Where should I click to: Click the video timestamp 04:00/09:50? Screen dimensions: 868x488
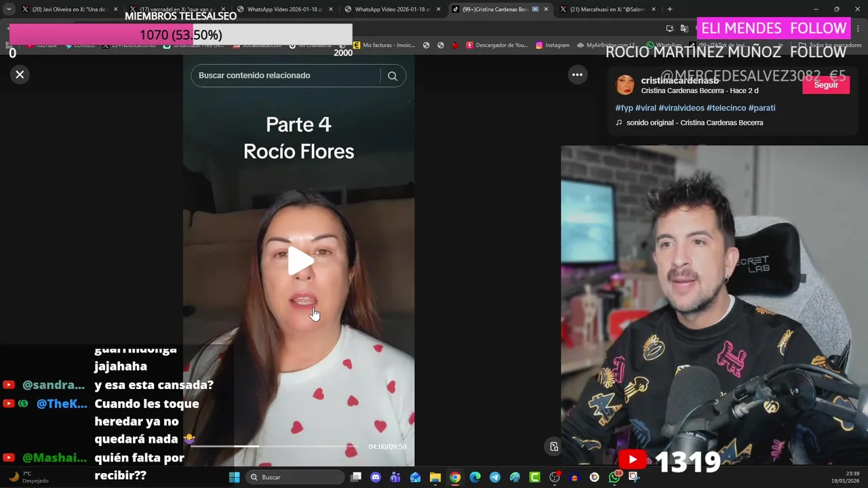(x=387, y=447)
